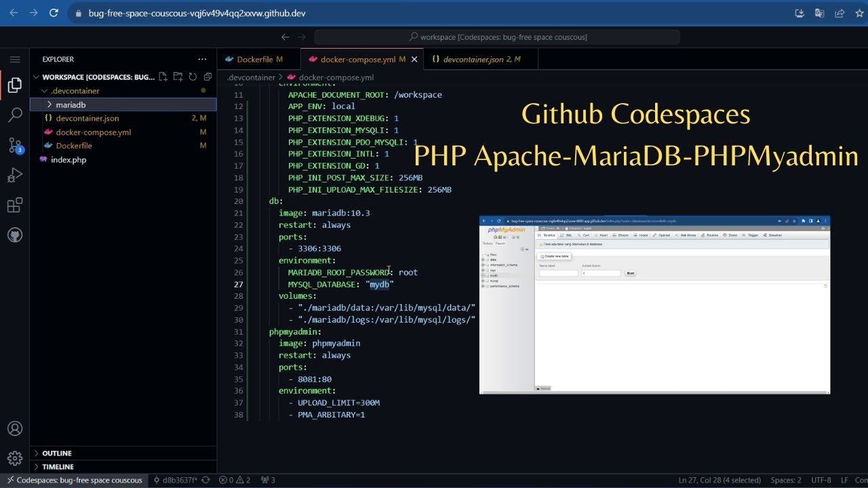Viewport: 868px width, 488px height.
Task: Click MARIADB_ROOT_PASSWORD on line 26
Action: [338, 272]
